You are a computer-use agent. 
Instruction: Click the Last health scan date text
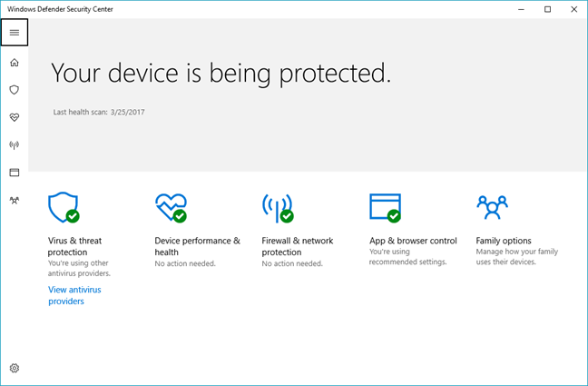point(99,112)
